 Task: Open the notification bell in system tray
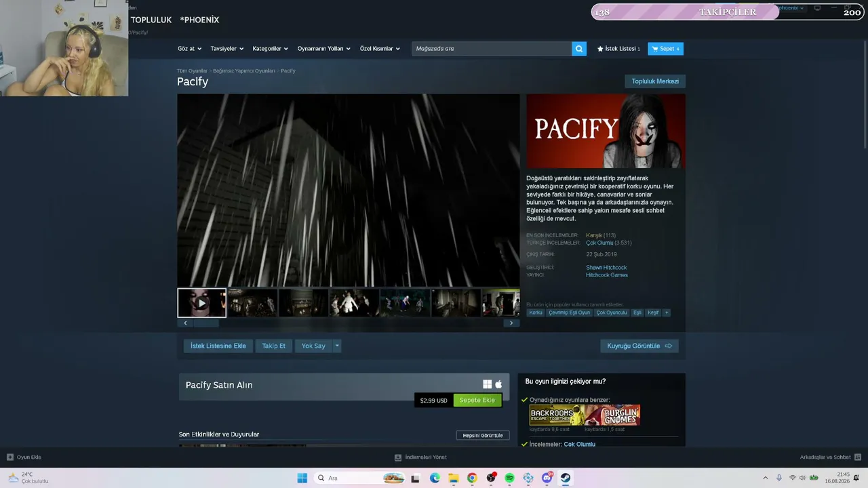point(858,478)
